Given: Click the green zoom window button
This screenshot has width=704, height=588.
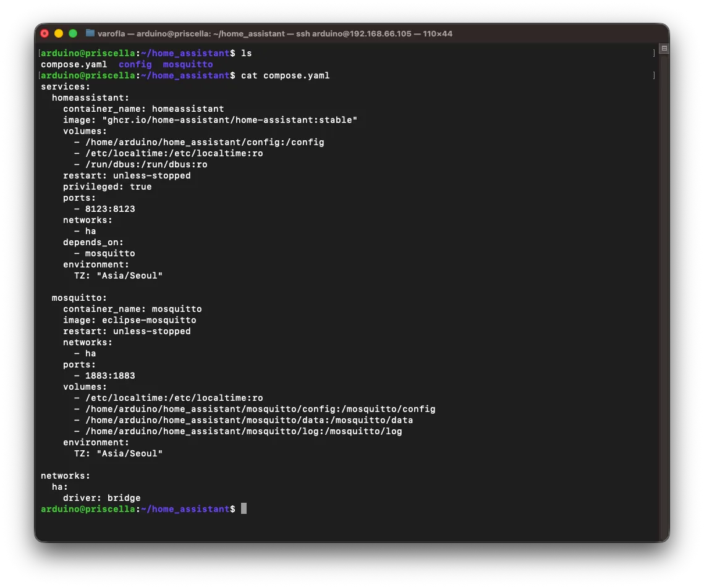Looking at the screenshot, I should (73, 33).
